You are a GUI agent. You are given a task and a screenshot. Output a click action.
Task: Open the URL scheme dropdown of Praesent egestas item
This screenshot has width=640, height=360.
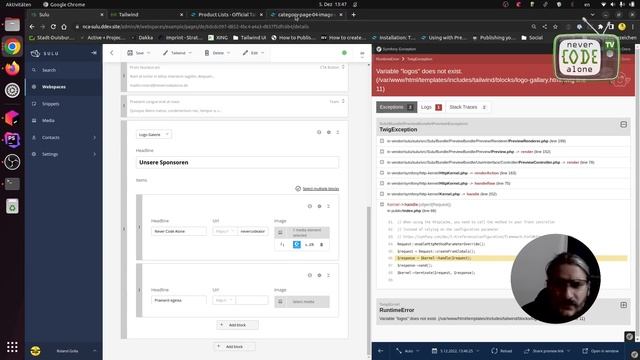224,300
